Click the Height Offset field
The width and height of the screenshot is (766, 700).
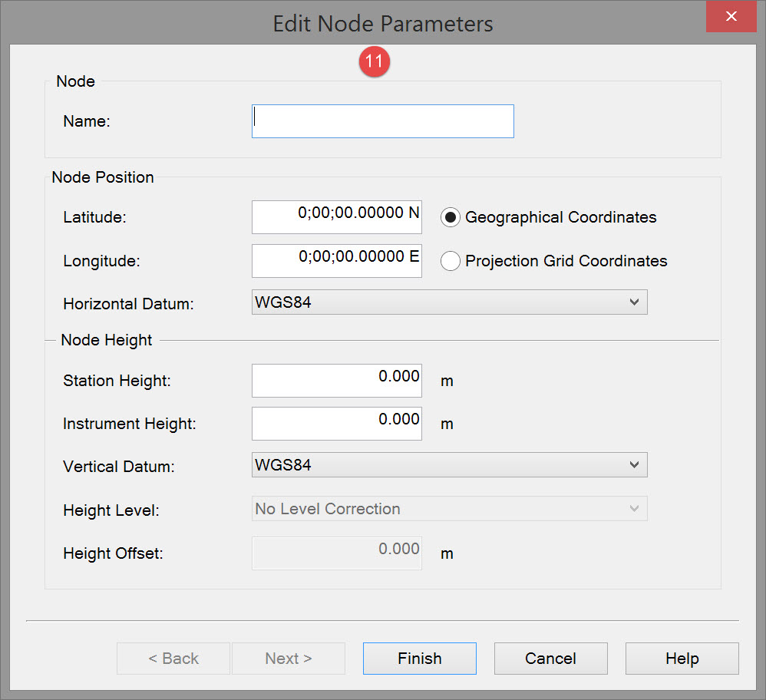click(336, 553)
